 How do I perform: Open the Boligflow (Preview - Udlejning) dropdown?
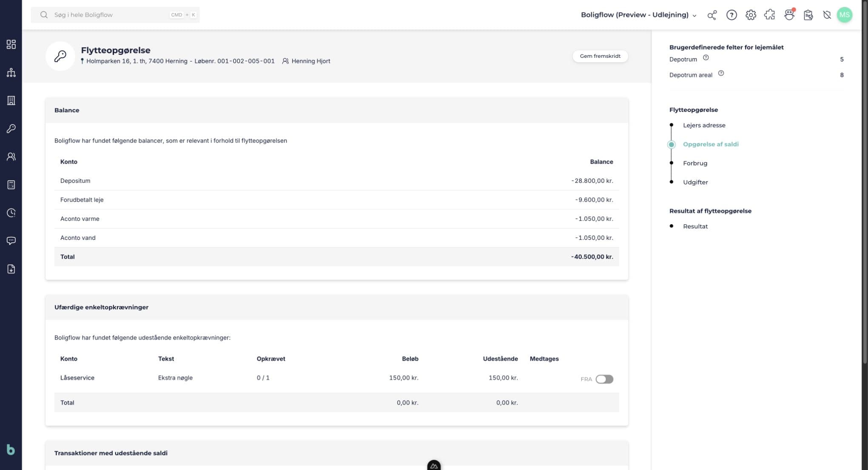pos(639,15)
